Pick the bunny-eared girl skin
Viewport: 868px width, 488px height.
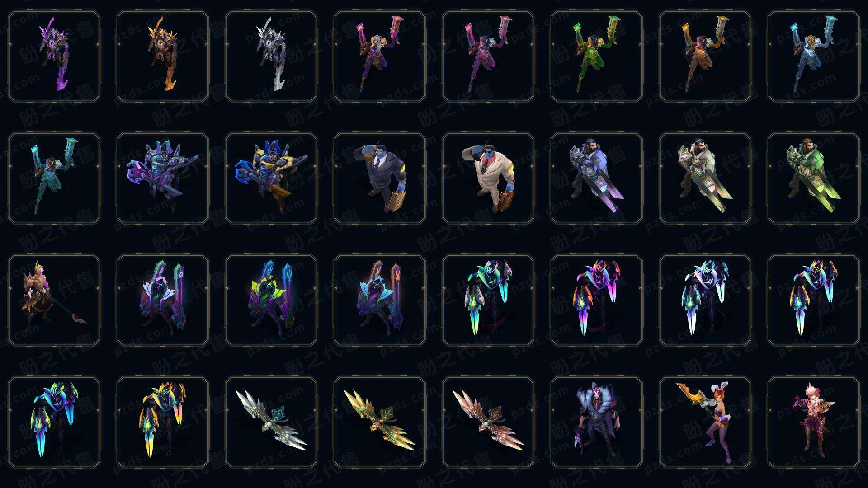pyautogui.click(x=705, y=422)
